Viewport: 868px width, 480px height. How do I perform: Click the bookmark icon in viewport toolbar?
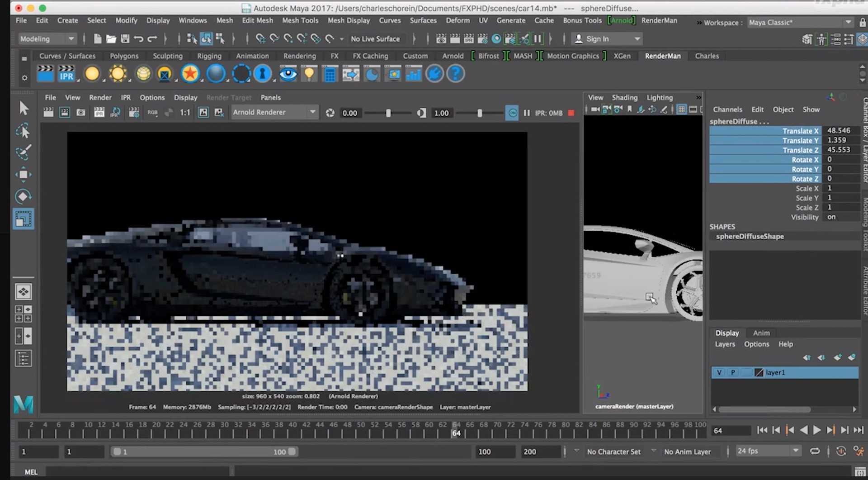coord(629,109)
